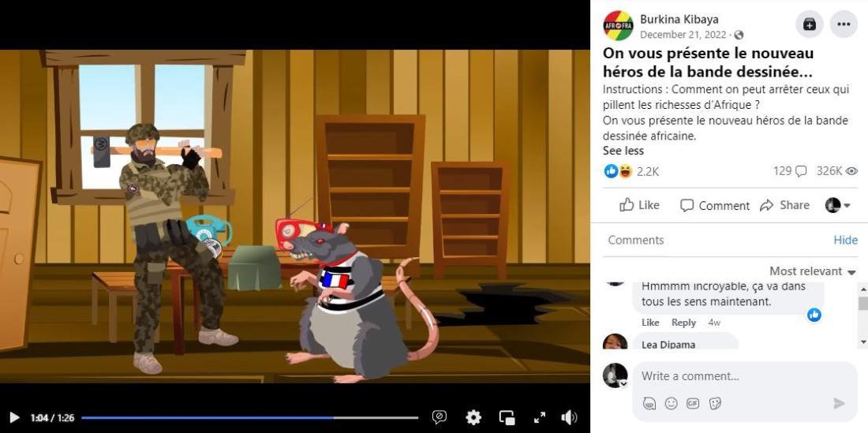Viewport: 868px width, 433px height.
Task: Open the commenter identity selector by avatar
Action: coord(615,375)
